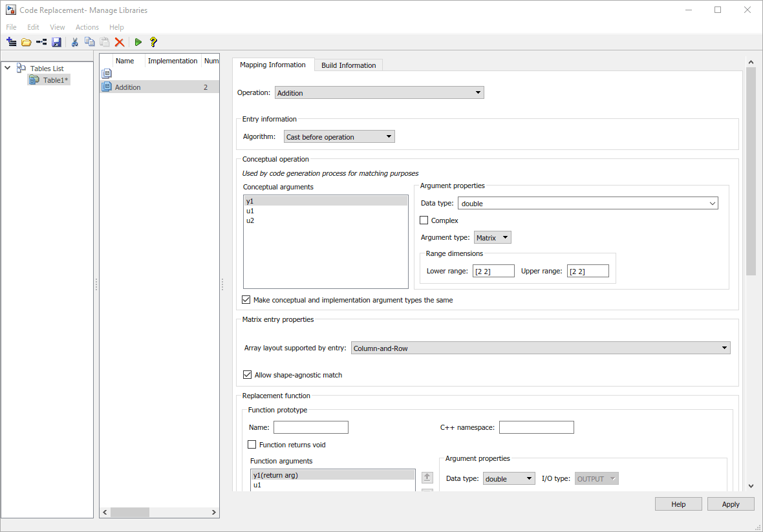Copy the entry using the copy icon

(x=89, y=42)
